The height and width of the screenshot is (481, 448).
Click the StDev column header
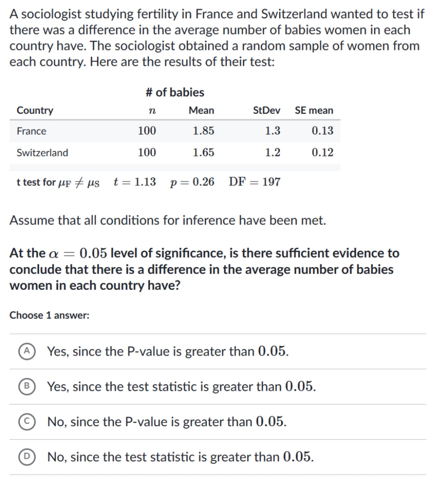pyautogui.click(x=266, y=110)
